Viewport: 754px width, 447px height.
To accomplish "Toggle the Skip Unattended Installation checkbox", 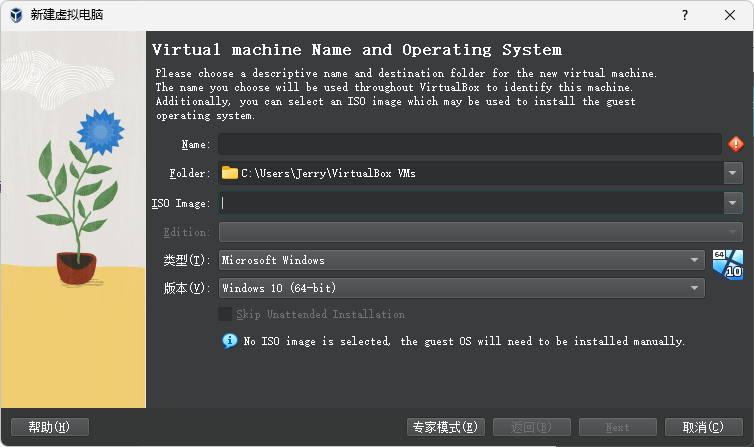I will tap(225, 314).
